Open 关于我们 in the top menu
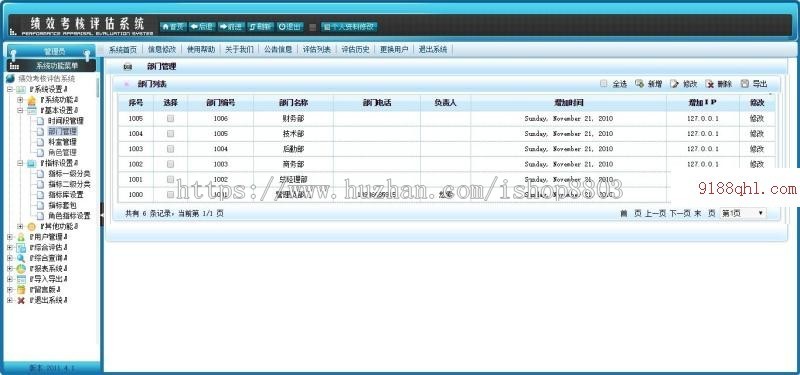Viewport: 800px width, 375px height. click(x=239, y=49)
